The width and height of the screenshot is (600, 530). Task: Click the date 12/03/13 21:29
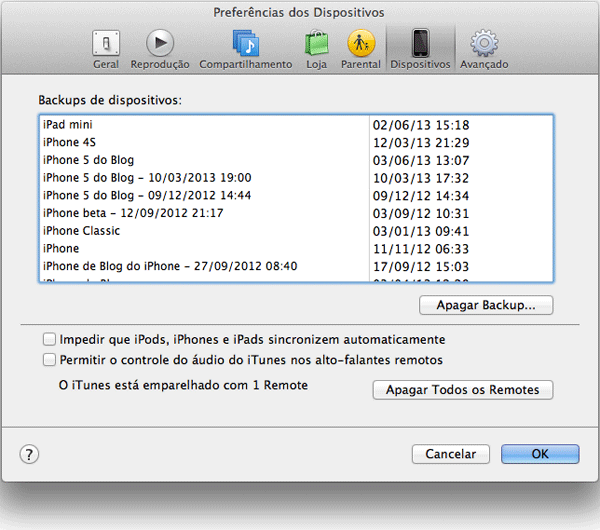point(421,143)
